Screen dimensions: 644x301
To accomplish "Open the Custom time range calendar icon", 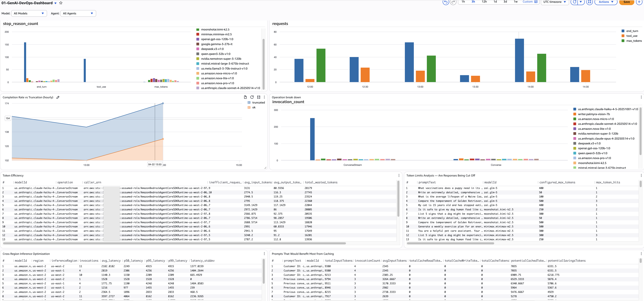I will tap(536, 2).
